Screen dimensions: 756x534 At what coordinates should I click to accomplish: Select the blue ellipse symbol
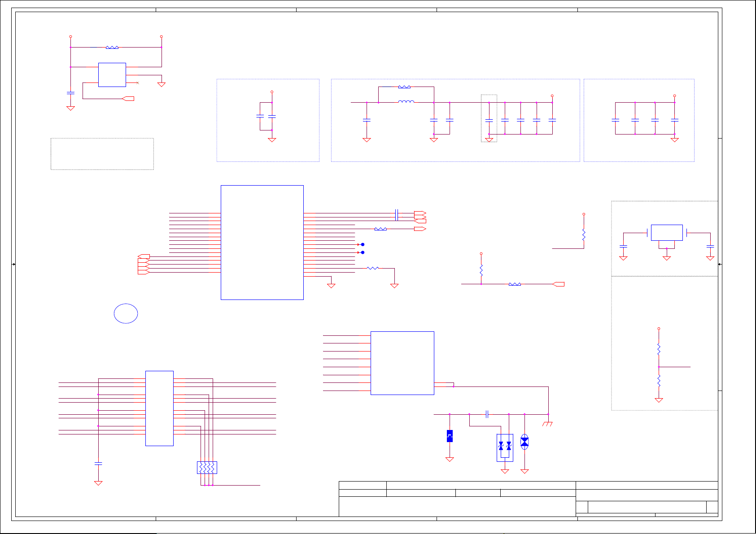coord(126,313)
